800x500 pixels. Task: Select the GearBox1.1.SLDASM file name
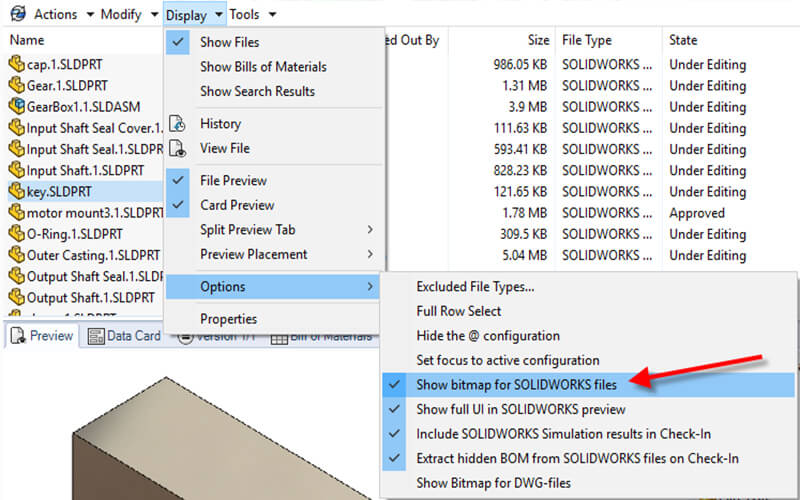tap(83, 107)
